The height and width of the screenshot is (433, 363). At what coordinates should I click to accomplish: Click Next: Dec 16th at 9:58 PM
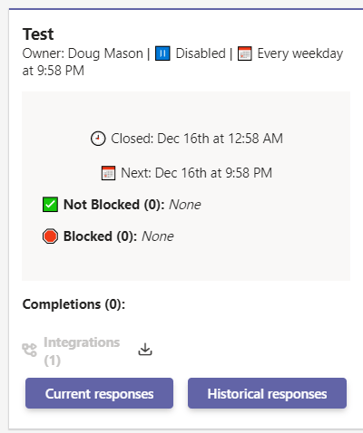click(x=197, y=173)
